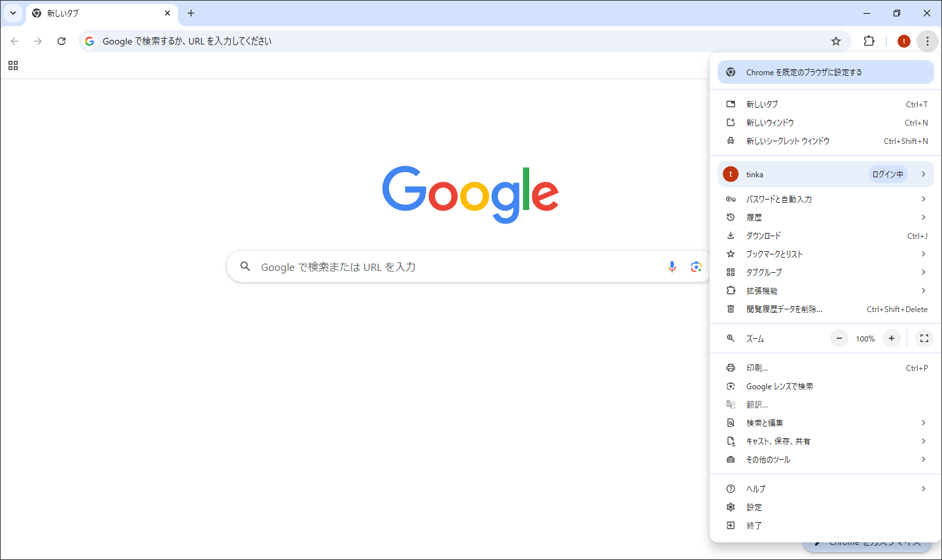Set Chrome as default browser banner
The height and width of the screenshot is (560, 942).
coord(826,72)
